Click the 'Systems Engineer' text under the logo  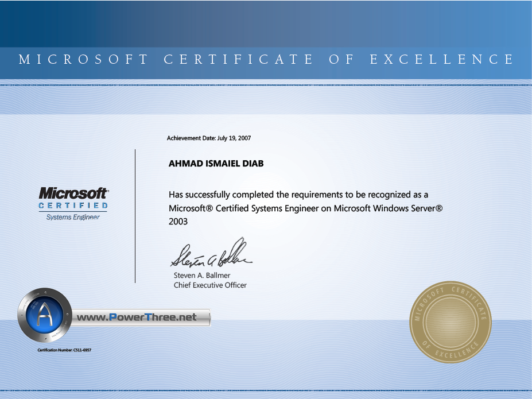coord(73,217)
